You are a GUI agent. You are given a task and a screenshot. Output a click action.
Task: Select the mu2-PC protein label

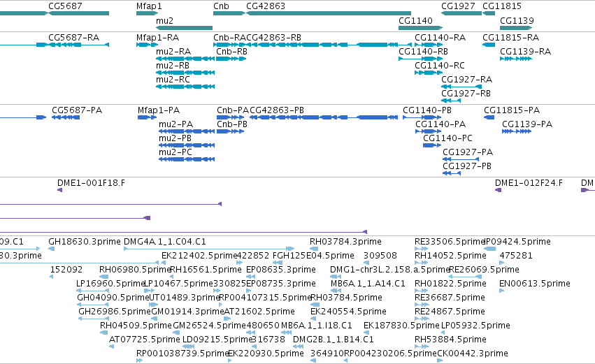175,152
